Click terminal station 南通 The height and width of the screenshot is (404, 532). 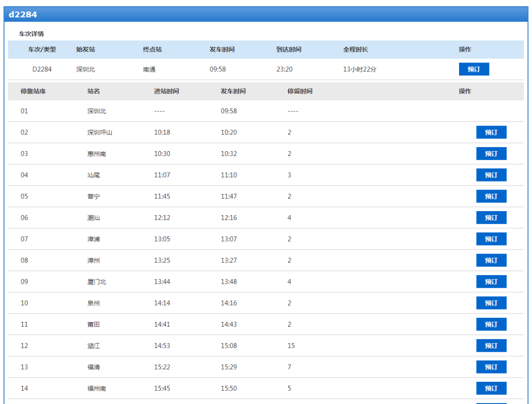pyautogui.click(x=149, y=69)
